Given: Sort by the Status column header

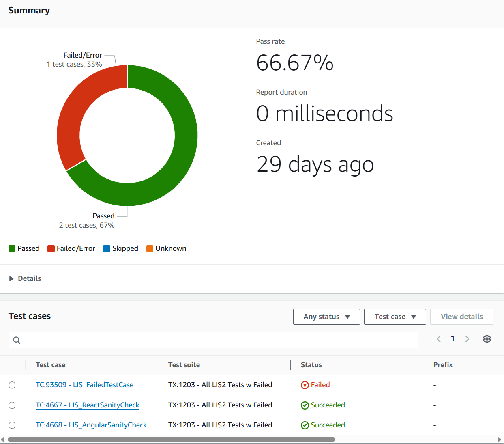Looking at the screenshot, I should pos(311,365).
